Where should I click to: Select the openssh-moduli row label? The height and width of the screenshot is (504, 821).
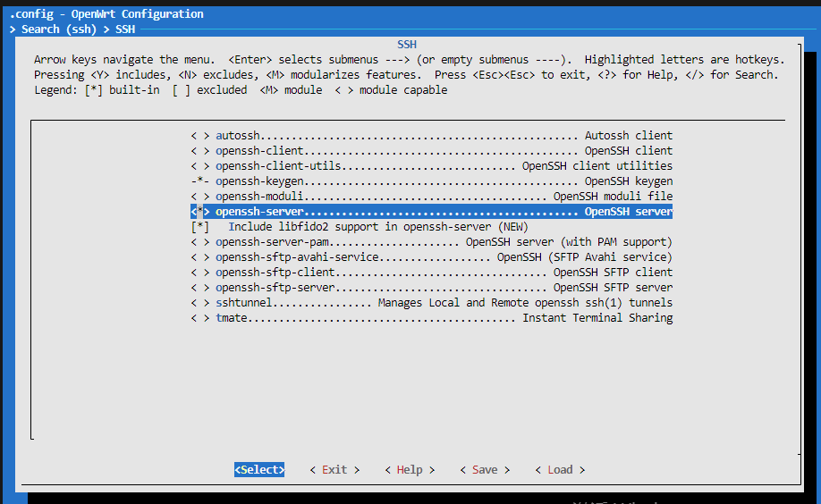259,197
